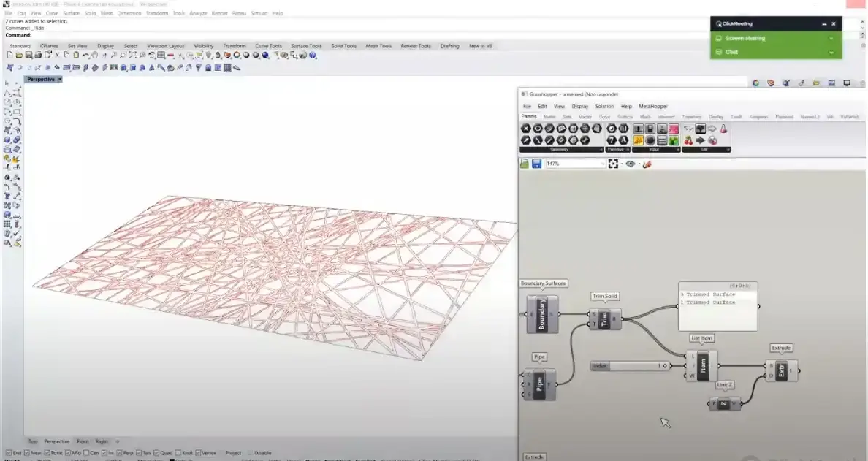Click the padlock Lock objects icon
Image resolution: width=868 pixels, height=461 pixels.
pos(218,55)
